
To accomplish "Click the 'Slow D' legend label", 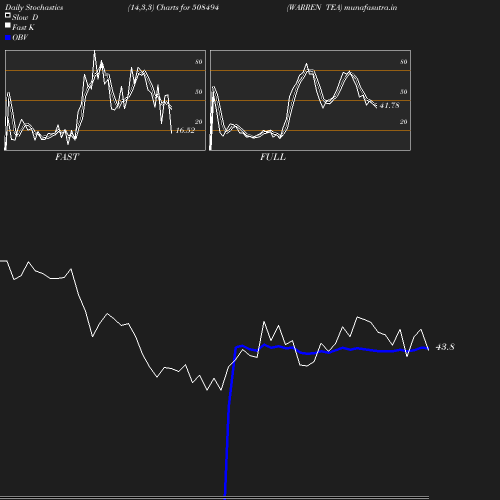I will [x=25, y=17].
